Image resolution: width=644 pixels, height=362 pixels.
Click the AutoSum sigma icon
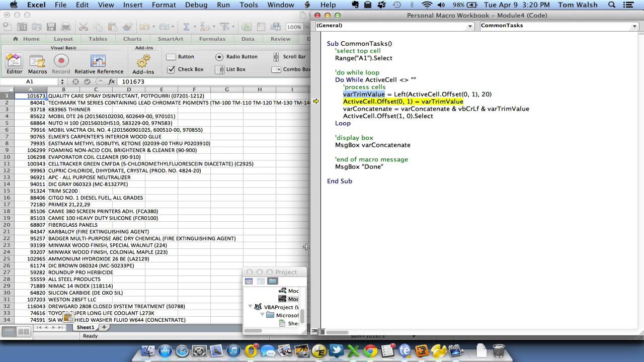point(186,27)
